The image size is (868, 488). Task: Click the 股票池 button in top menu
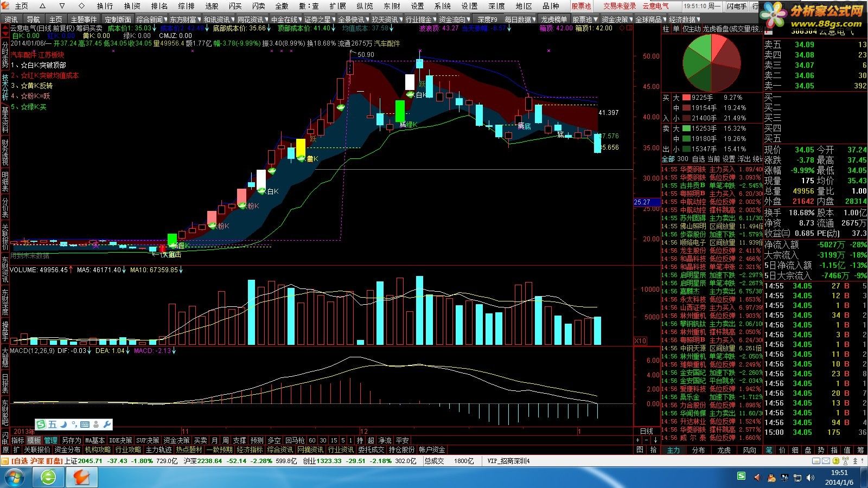(x=581, y=6)
